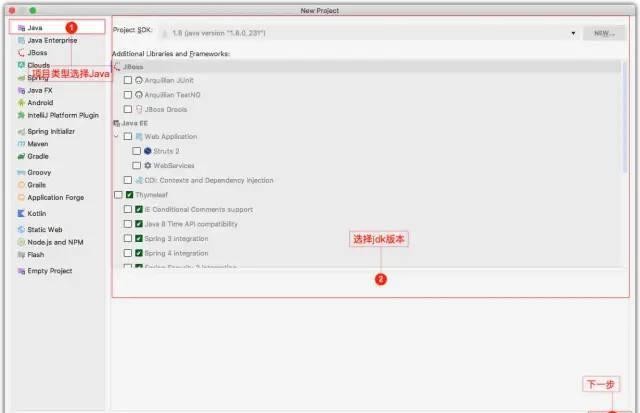
Task: Click the Flash icon in the sidebar
Action: [21, 255]
